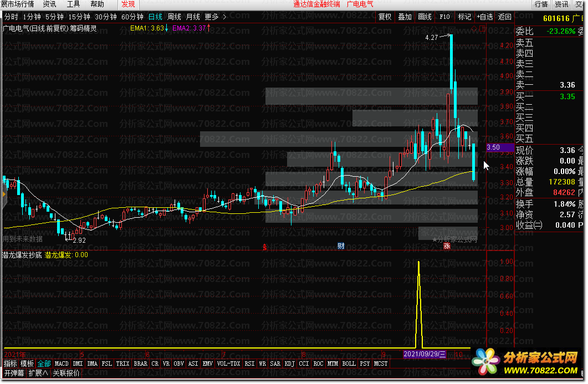Select the 全部 indicator category
The height and width of the screenshot is (384, 588).
click(x=44, y=363)
